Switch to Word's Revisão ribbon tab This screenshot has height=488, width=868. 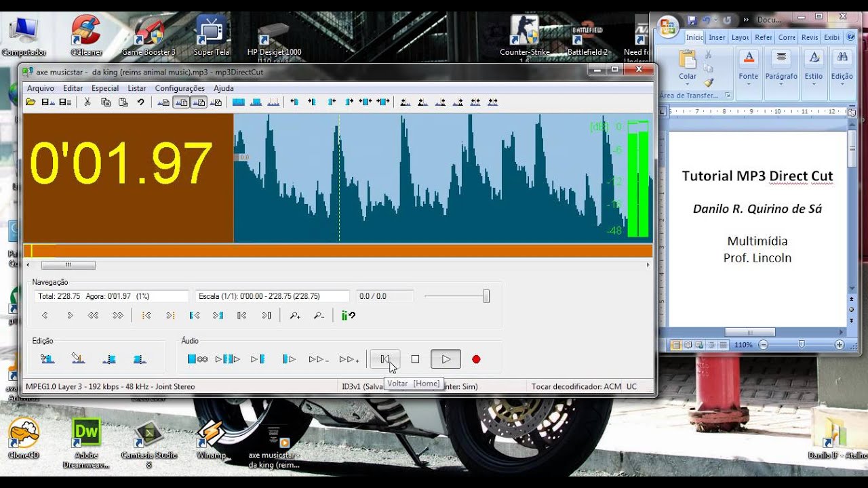[810, 38]
